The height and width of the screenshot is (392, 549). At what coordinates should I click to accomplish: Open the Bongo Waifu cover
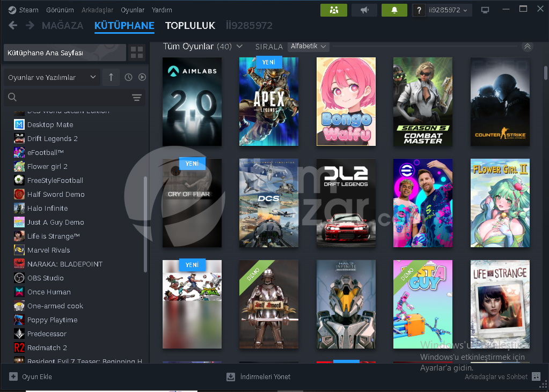346,101
